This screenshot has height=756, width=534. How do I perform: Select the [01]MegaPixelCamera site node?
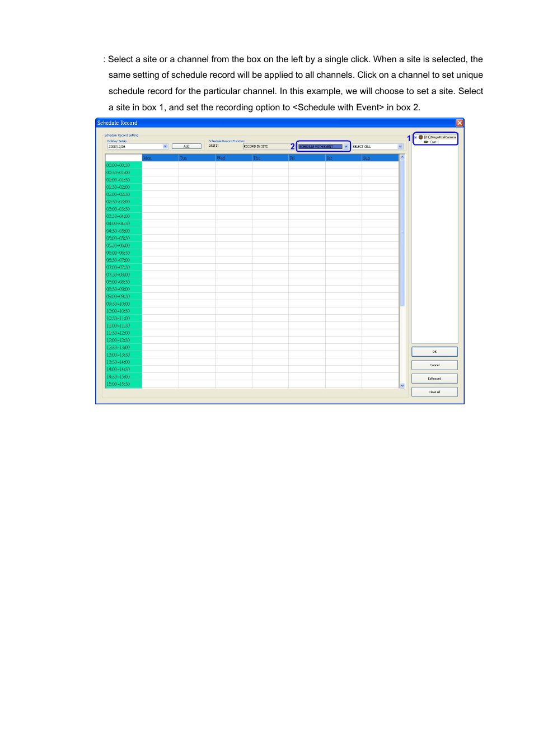click(440, 137)
